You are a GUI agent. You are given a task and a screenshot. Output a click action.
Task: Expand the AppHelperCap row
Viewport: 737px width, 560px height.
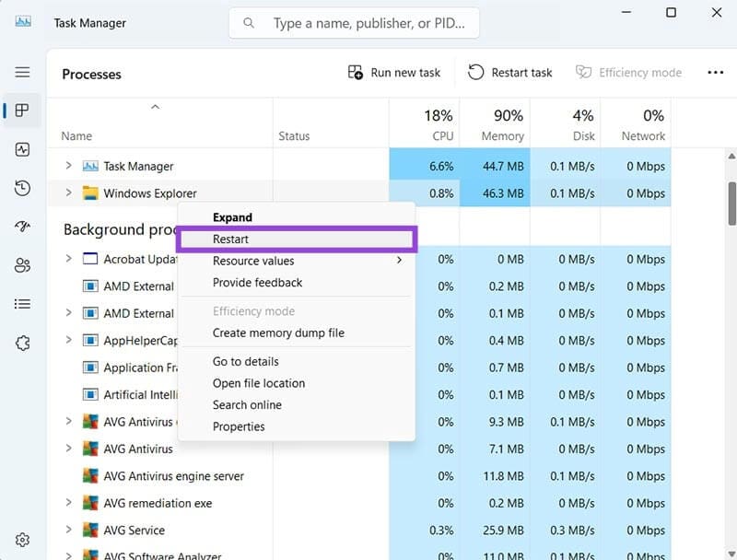click(68, 340)
